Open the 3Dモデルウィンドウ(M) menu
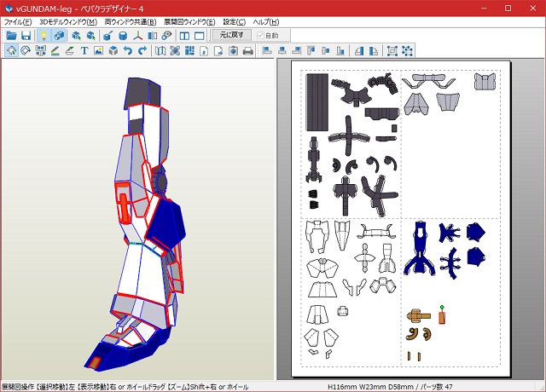 tap(68, 22)
